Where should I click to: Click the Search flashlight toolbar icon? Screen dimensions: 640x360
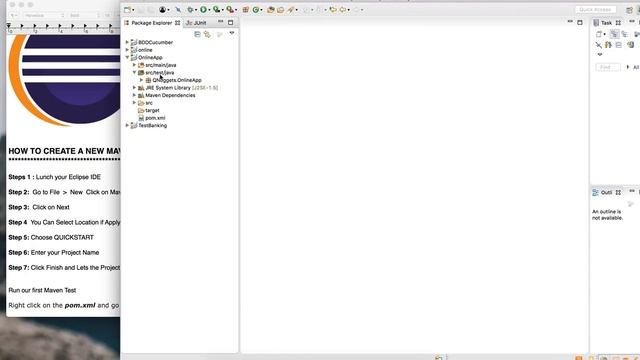pos(291,9)
